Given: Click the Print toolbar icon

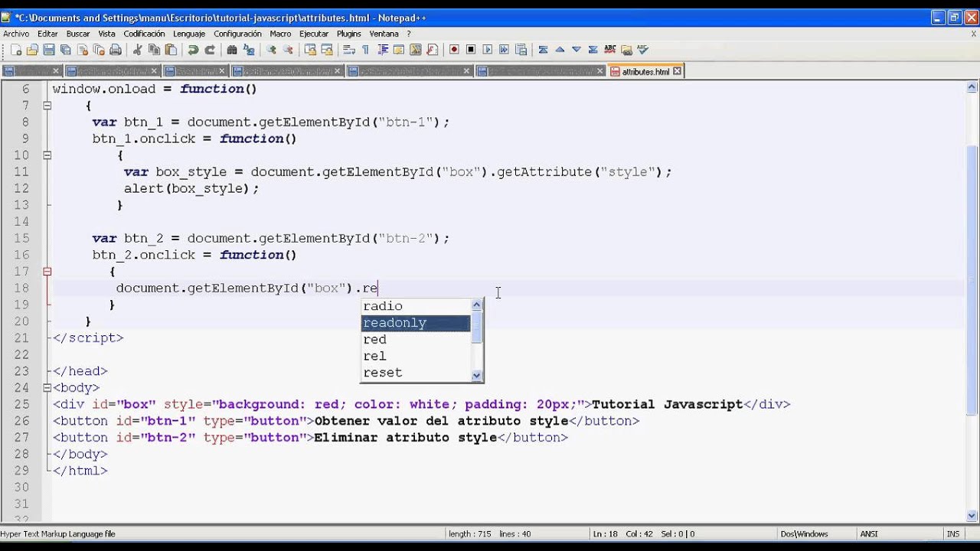Looking at the screenshot, I should tap(116, 50).
